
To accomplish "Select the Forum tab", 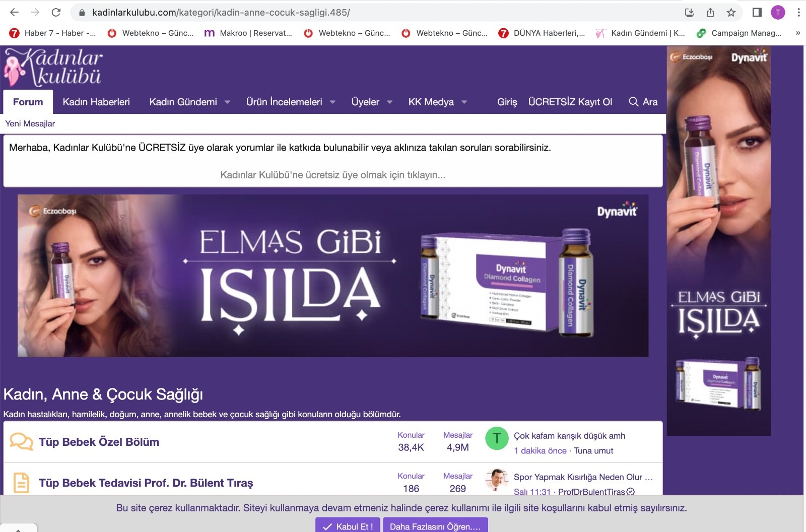I will click(28, 102).
